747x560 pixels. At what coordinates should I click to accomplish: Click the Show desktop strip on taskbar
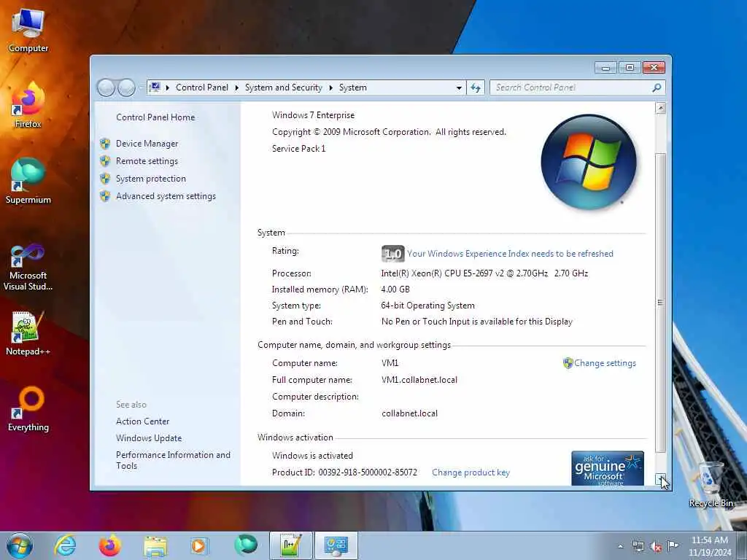(742, 545)
